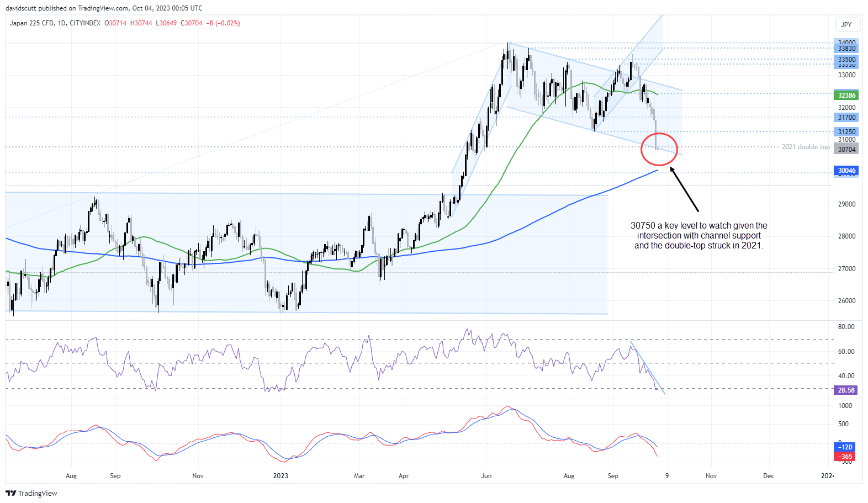
Task: Click the 26000 price axis tick
Action: tap(846, 301)
